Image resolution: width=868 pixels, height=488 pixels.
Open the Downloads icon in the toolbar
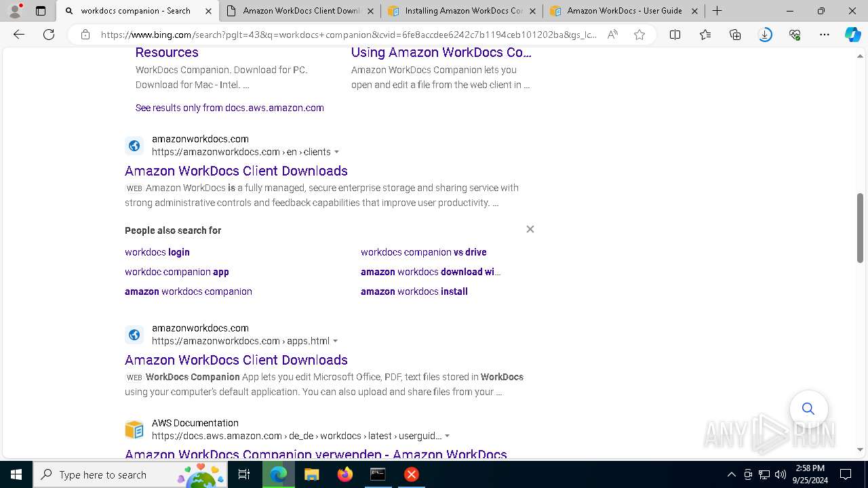pyautogui.click(x=765, y=35)
